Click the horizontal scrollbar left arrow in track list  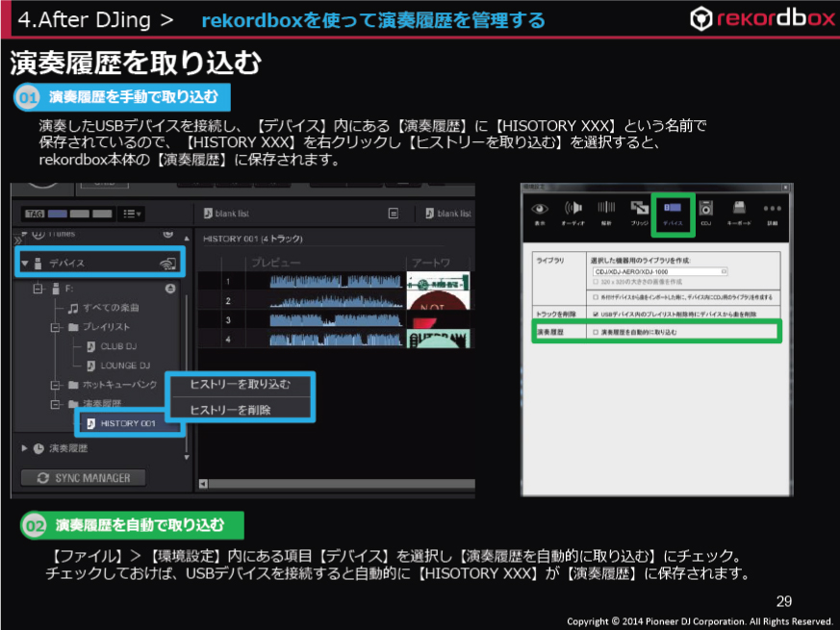(x=203, y=485)
